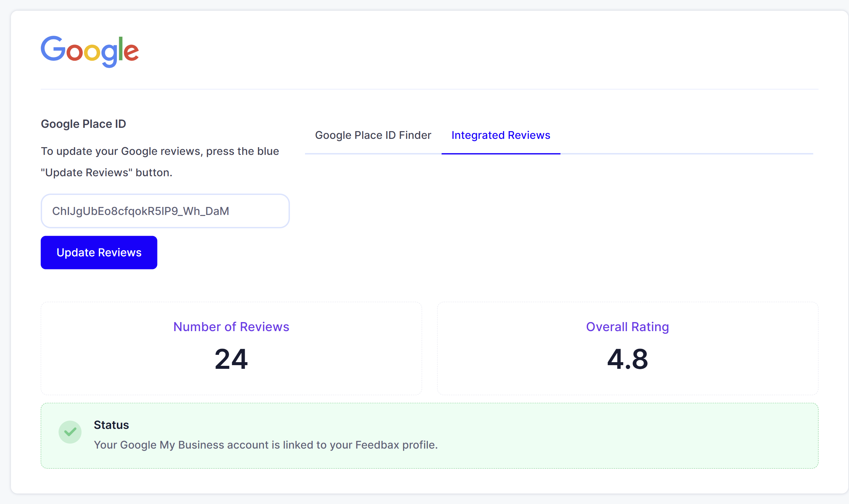Click the Overall Rating label
This screenshot has height=504, width=849.
point(627,327)
